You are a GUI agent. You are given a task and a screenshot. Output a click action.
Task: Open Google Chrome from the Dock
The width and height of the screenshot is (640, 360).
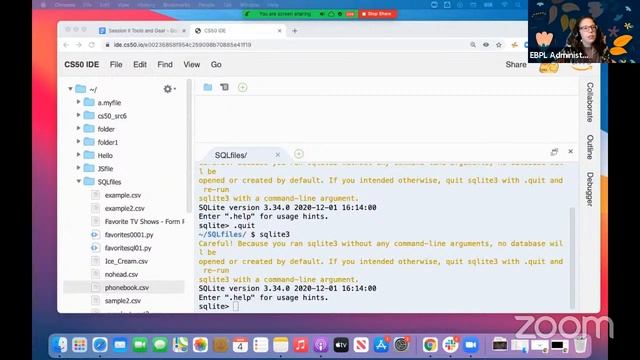tap(430, 345)
